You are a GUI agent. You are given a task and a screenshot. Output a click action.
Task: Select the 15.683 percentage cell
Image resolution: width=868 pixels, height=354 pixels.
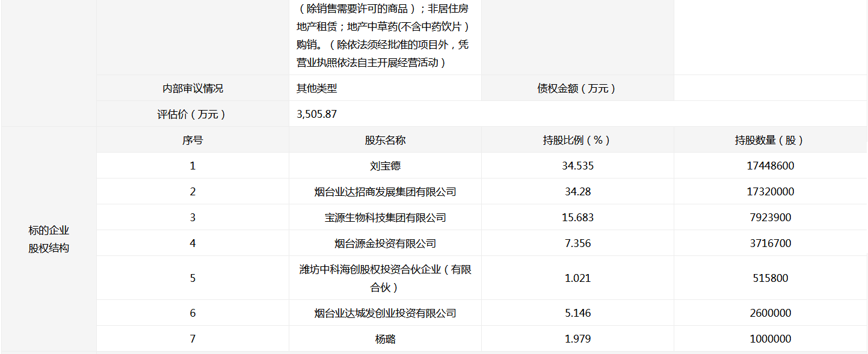577,218
